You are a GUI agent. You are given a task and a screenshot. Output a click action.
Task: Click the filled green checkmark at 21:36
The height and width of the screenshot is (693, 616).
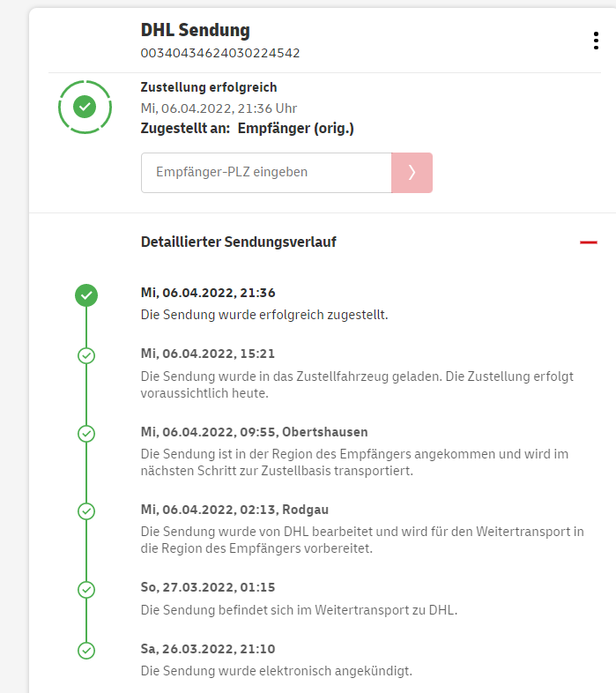tap(86, 295)
